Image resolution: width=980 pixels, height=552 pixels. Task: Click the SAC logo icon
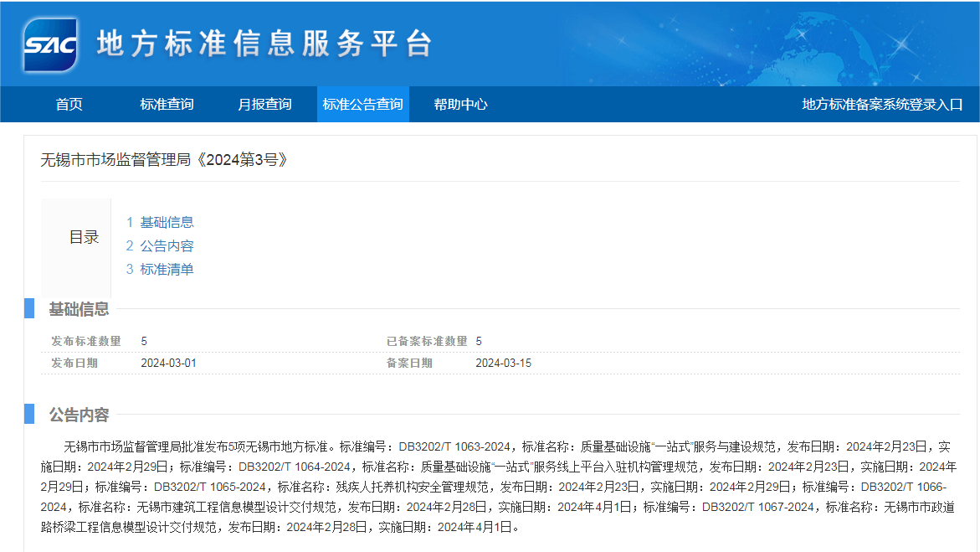(50, 44)
